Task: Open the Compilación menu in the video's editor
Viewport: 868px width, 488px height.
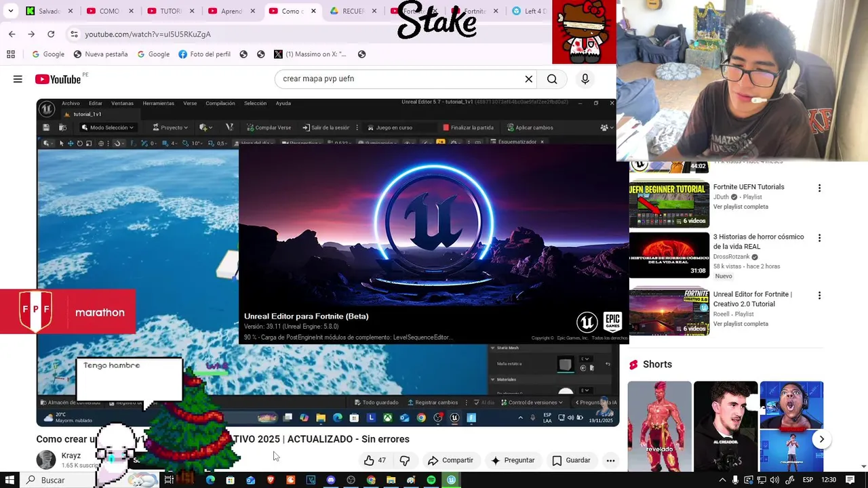Action: tap(220, 104)
